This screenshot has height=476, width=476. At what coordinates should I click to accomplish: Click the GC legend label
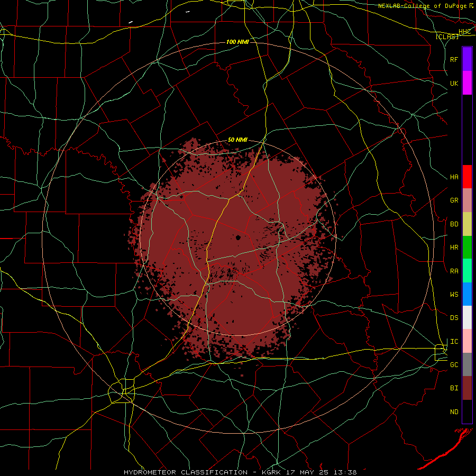[454, 365]
